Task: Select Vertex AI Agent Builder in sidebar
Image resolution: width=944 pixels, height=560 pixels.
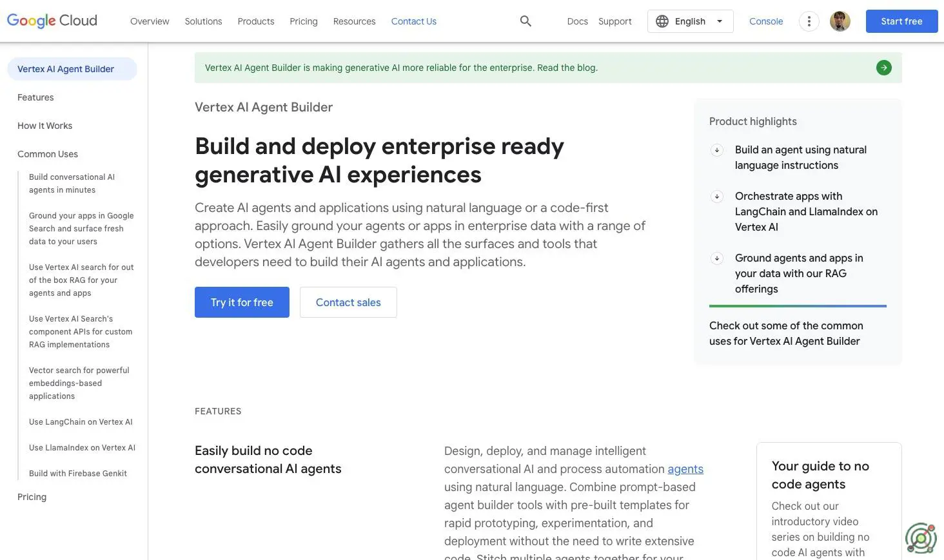Action: (x=72, y=69)
